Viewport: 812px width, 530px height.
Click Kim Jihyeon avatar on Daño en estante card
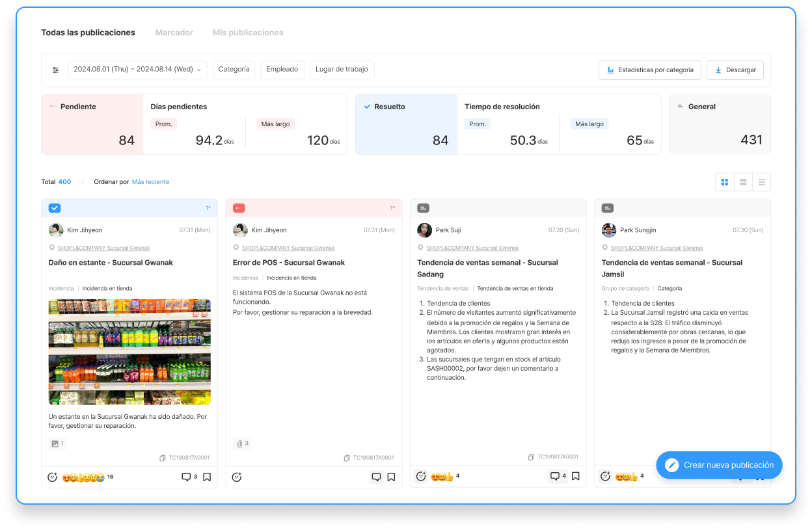pos(56,230)
